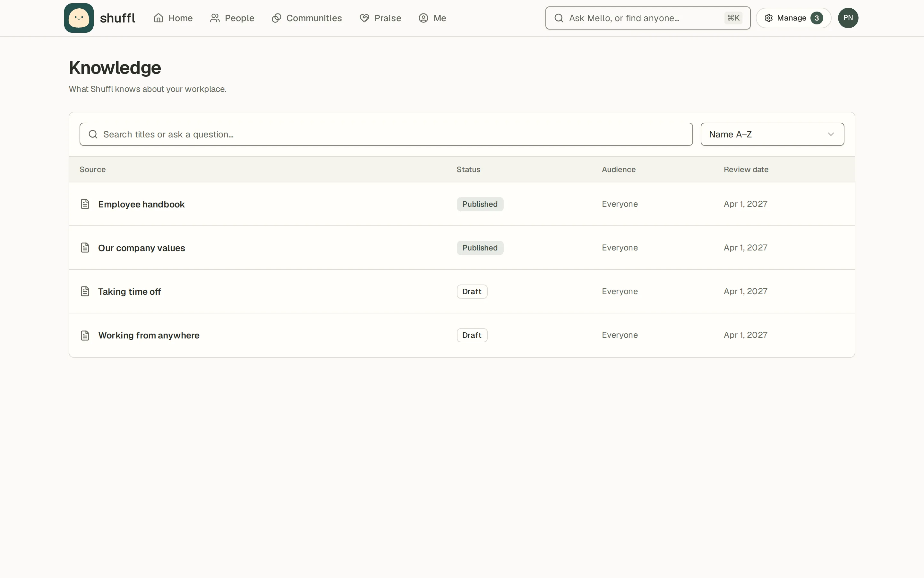Open the Me profile section
Screen dimensions: 924x578
[432, 18]
